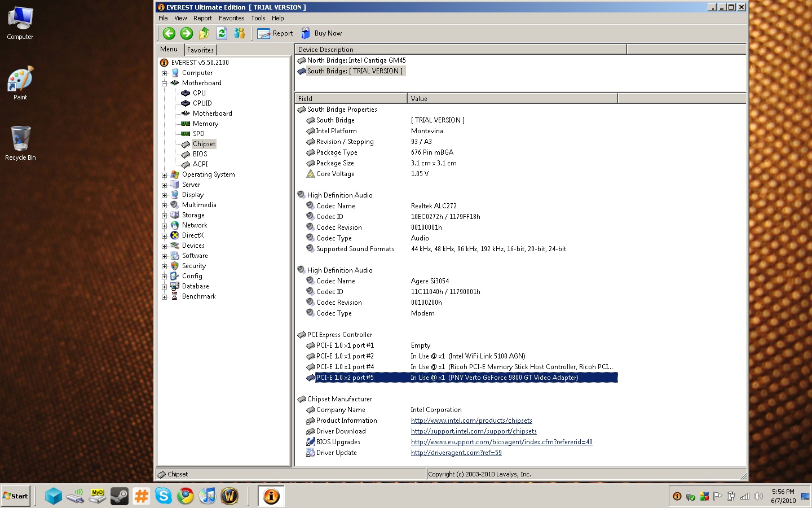This screenshot has width=812, height=508.
Task: Click the Device Description column header
Action: coord(460,50)
